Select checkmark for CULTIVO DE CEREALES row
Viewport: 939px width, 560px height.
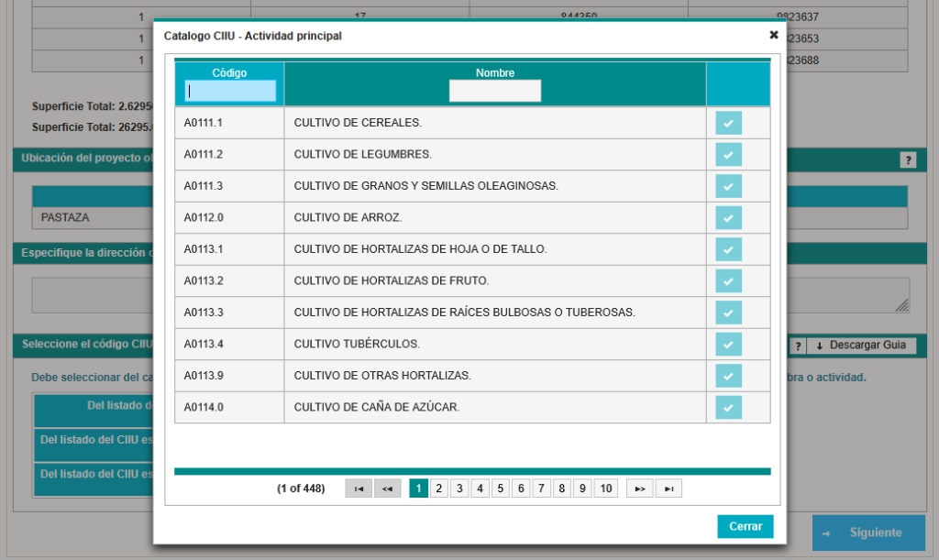click(x=728, y=123)
